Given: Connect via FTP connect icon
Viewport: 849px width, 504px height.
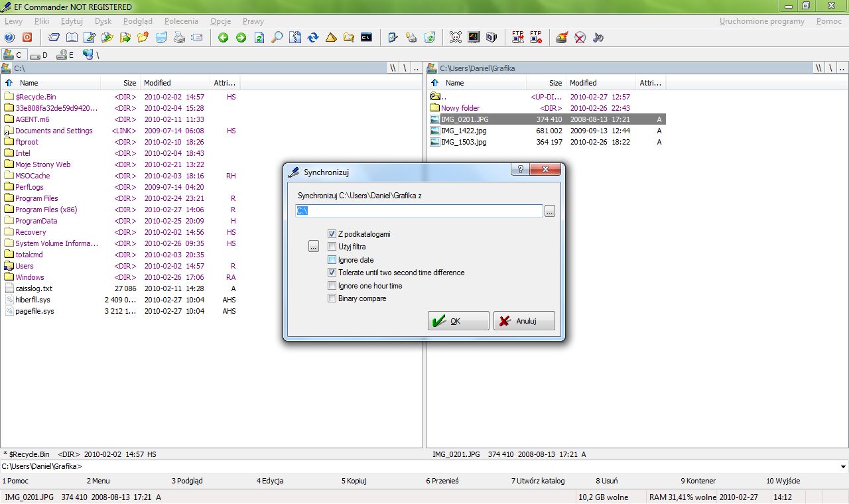Looking at the screenshot, I should (518, 38).
